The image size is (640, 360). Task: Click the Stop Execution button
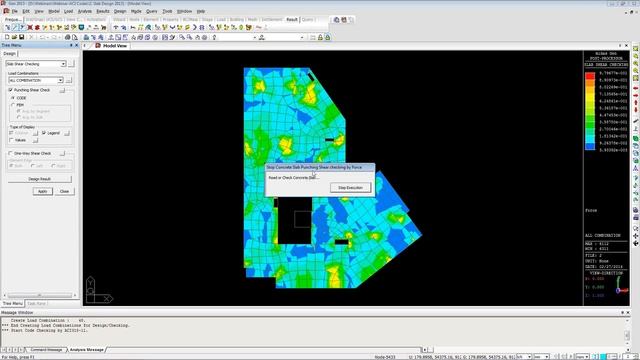(351, 188)
